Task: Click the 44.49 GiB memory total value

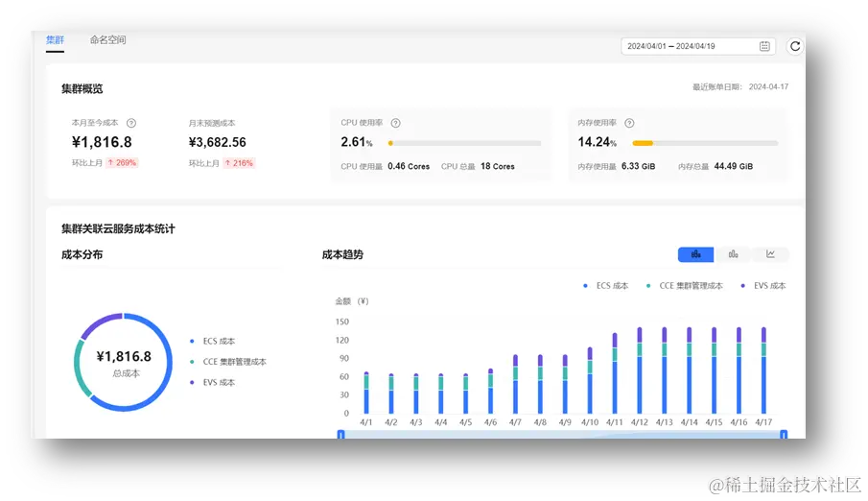Action: click(734, 166)
